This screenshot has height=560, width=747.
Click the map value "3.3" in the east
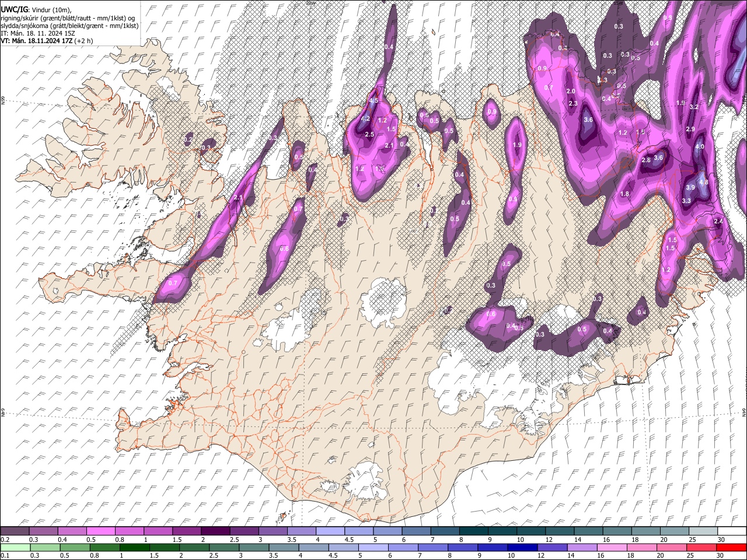point(686,201)
